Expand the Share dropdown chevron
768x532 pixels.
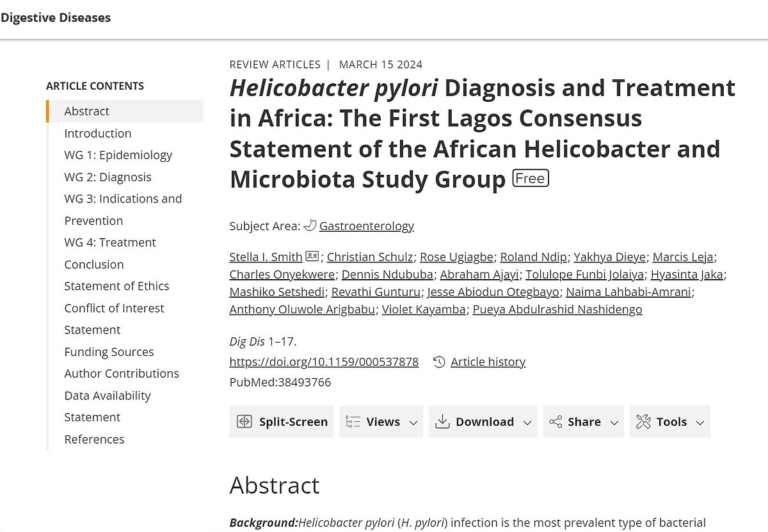[614, 423]
